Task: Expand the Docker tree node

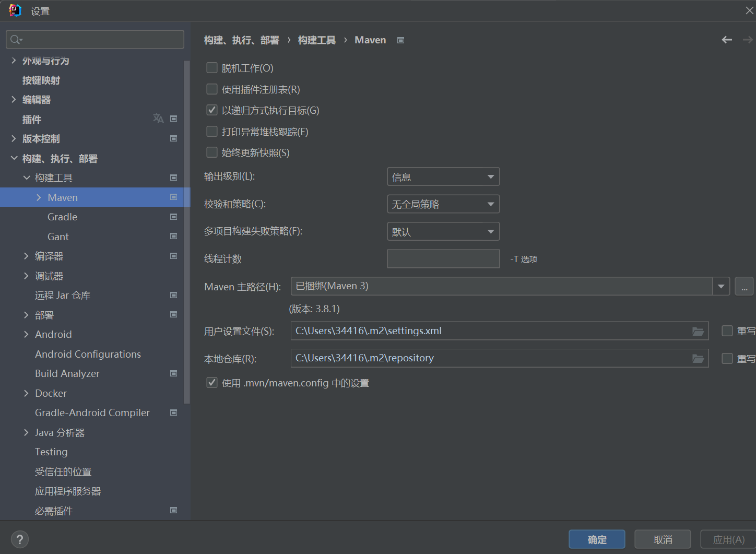Action: [27, 393]
